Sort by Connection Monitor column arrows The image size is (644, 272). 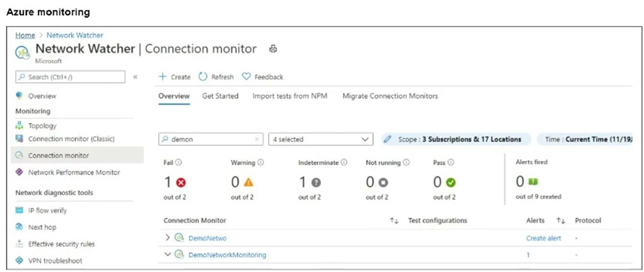394,221
